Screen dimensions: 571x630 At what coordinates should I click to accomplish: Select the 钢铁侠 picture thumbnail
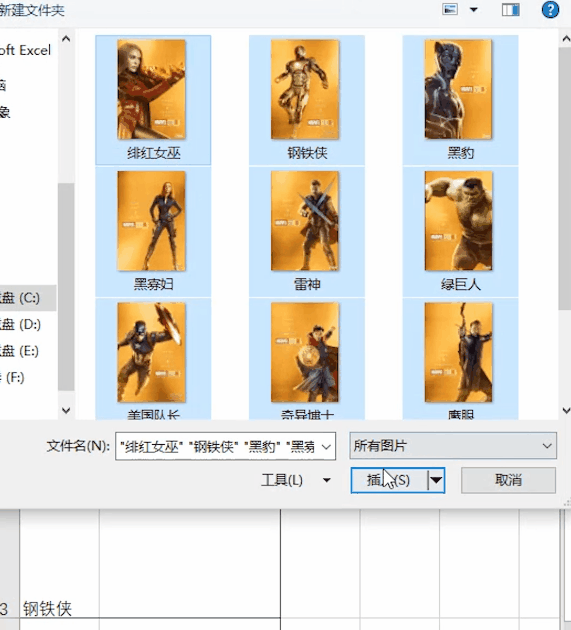305,89
